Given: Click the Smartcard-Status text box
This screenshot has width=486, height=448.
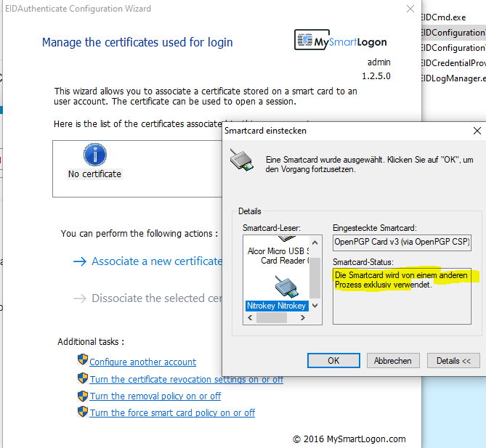Looking at the screenshot, I should (x=402, y=296).
